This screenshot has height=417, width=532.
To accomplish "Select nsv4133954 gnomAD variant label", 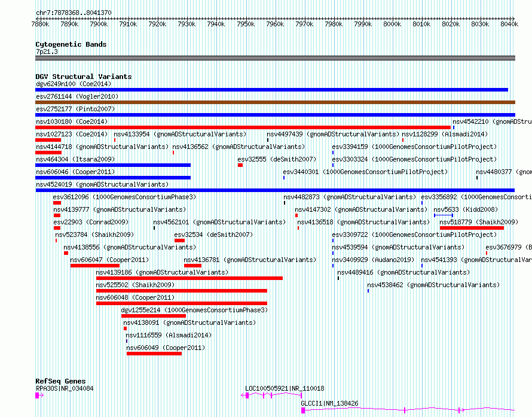I will coord(180,134).
